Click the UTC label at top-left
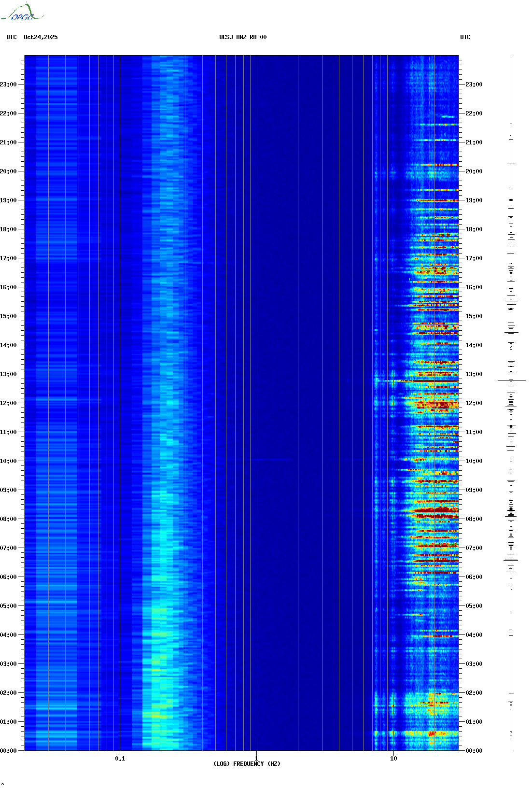The image size is (532, 789). click(12, 37)
